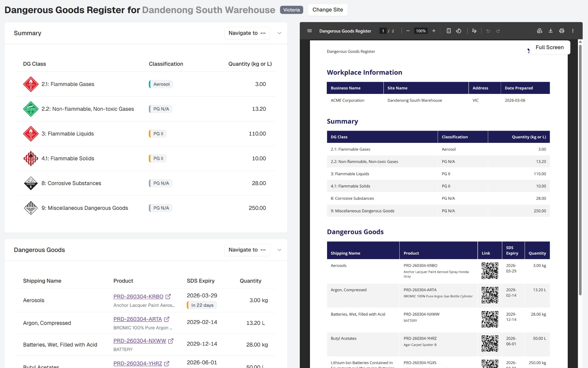Print the PDF document

[x=561, y=31]
